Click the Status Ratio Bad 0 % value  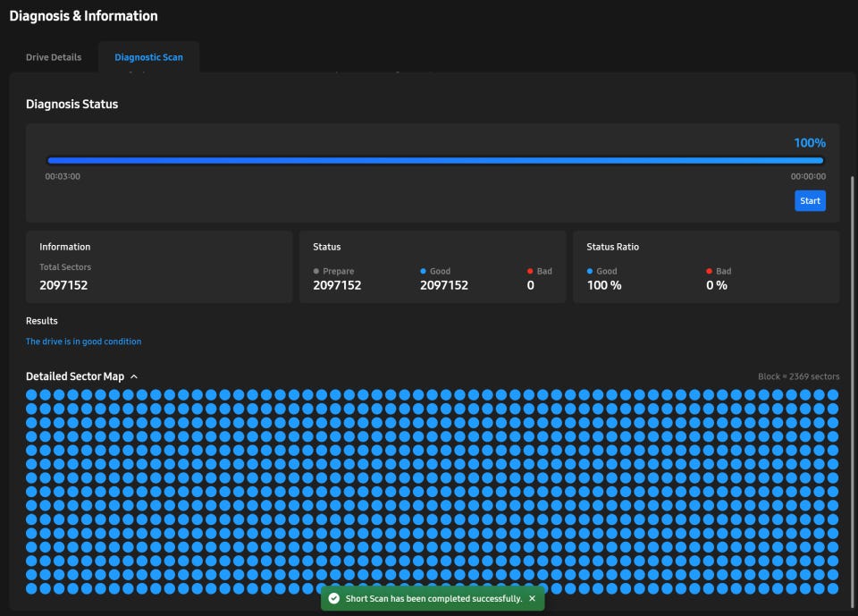coord(716,285)
